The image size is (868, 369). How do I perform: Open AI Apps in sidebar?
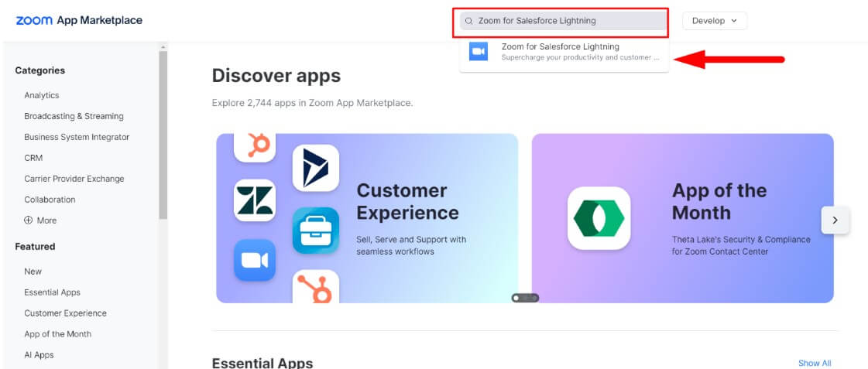tap(39, 355)
